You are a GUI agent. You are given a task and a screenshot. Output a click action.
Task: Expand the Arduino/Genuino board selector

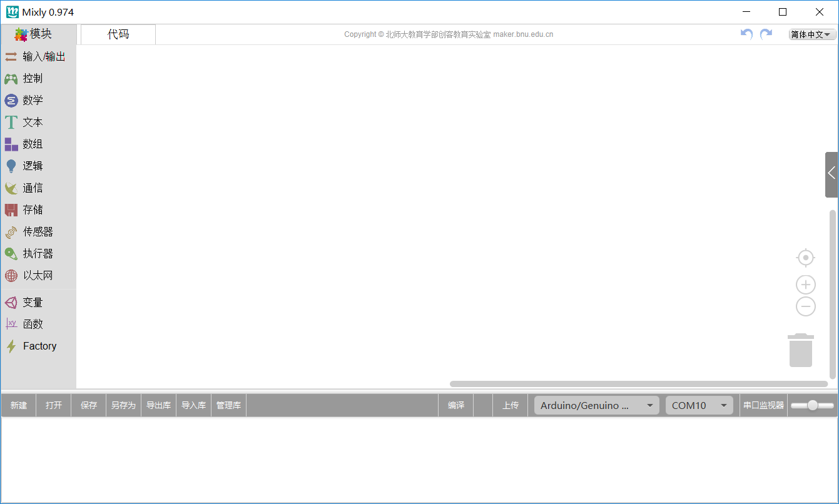[x=596, y=405]
